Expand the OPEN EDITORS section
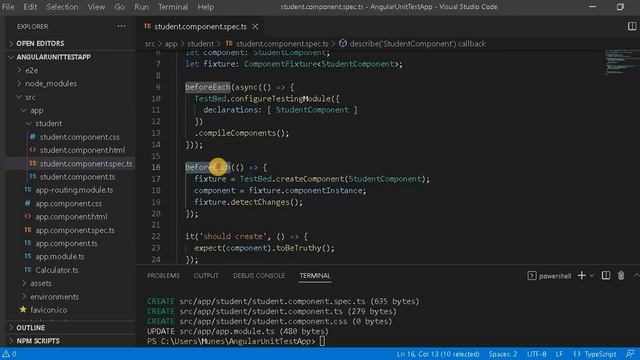 coord(40,43)
